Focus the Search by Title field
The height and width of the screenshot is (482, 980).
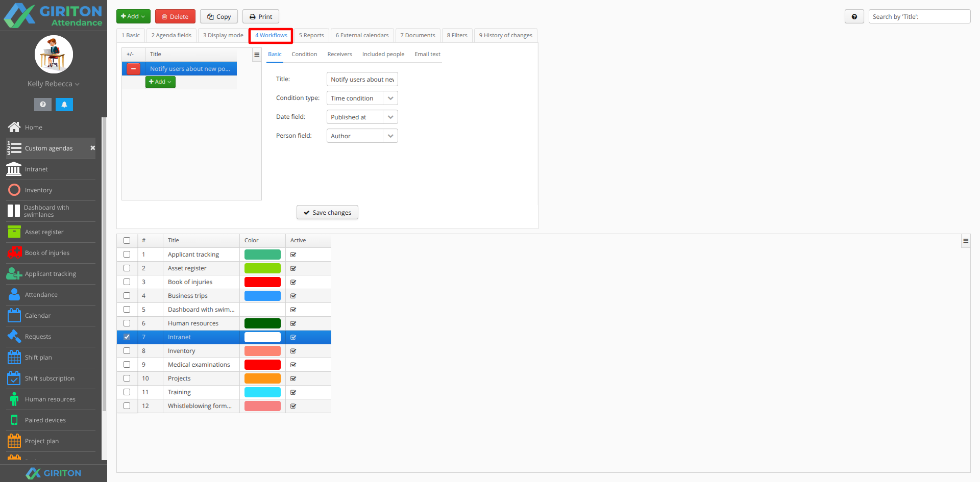919,16
